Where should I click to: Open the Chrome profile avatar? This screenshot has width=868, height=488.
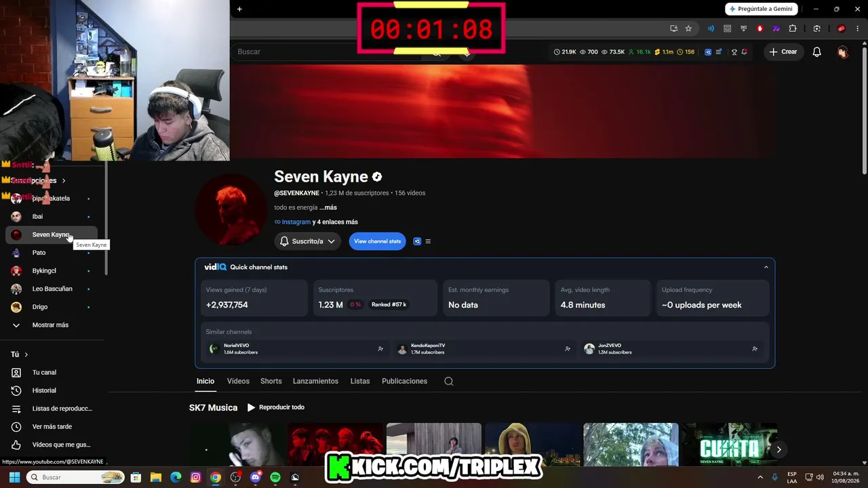pos(841,28)
